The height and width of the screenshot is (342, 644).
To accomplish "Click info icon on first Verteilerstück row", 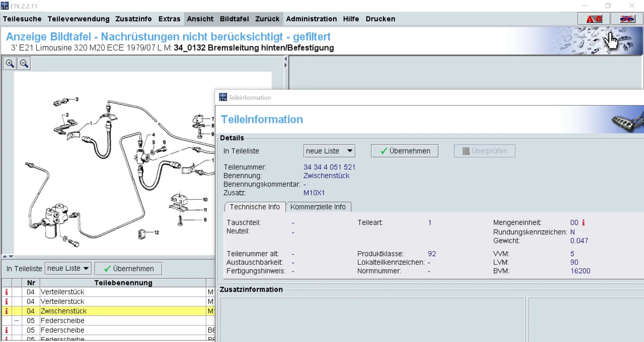I will pyautogui.click(x=6, y=292).
